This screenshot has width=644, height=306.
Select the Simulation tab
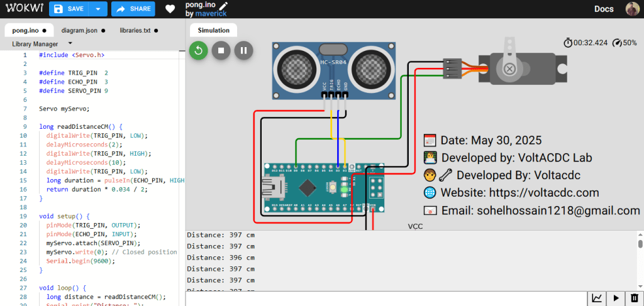click(214, 30)
